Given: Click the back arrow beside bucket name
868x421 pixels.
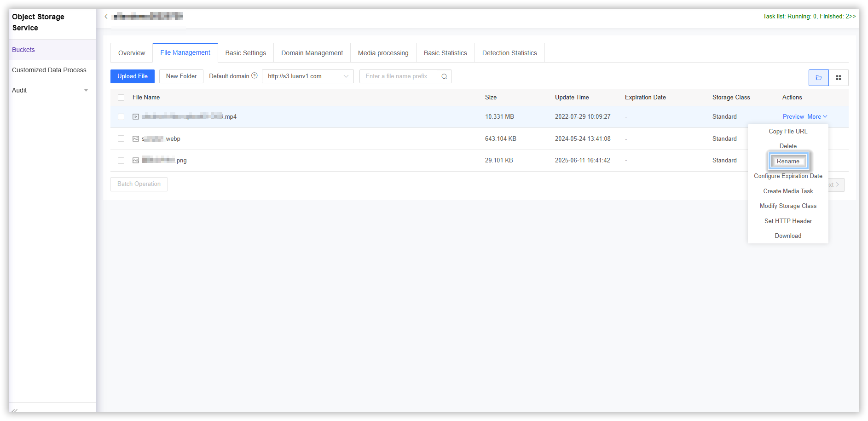Looking at the screenshot, I should coord(106,17).
